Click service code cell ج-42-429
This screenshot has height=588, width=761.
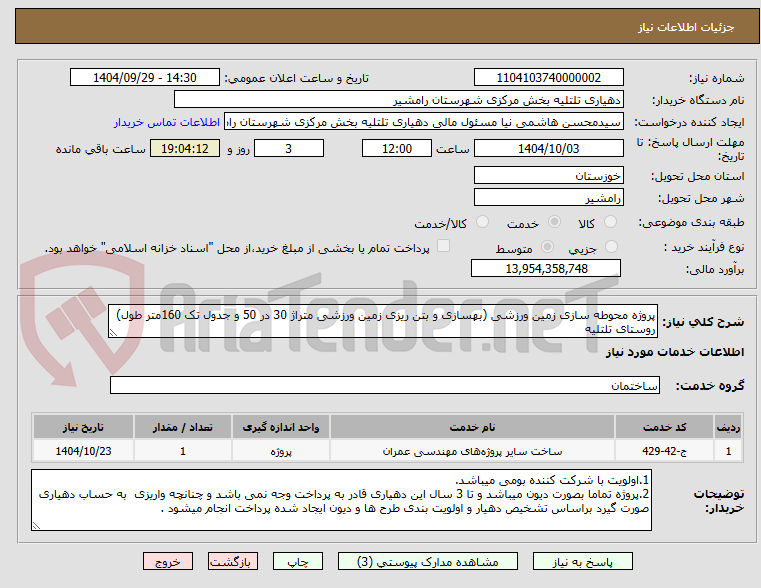[664, 451]
